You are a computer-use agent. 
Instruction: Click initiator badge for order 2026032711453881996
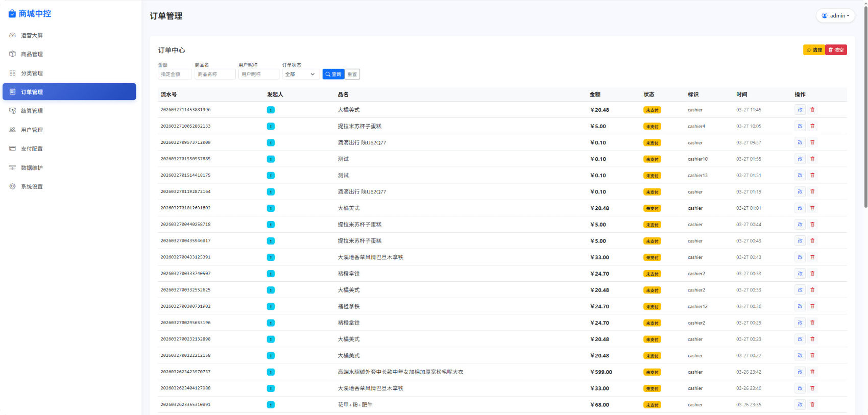click(271, 110)
